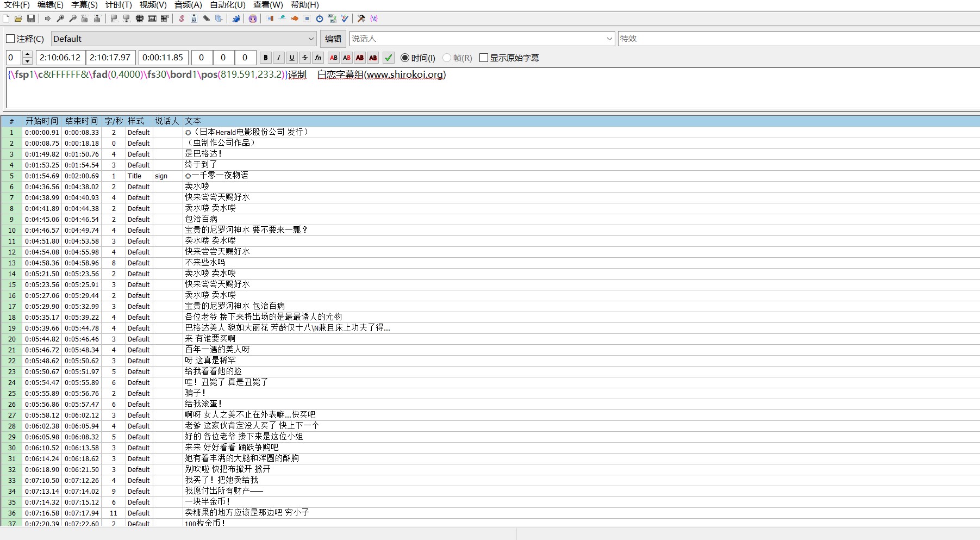Open the 帮助(H) menu
The image size is (980, 540).
(305, 5)
